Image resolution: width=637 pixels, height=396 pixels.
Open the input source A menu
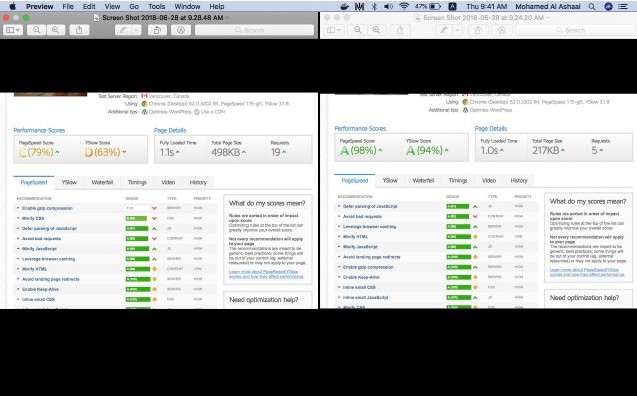tap(452, 6)
